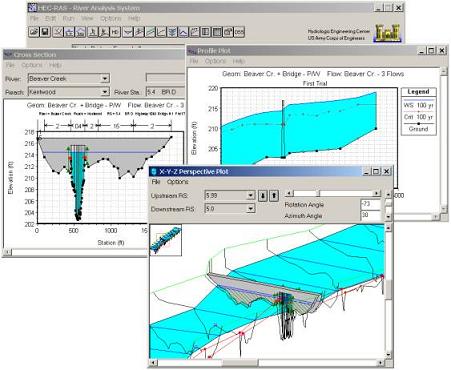Expand the Reach Kentwood dropdown
Viewport: 451px width, 370px height.
pyautogui.click(x=105, y=92)
